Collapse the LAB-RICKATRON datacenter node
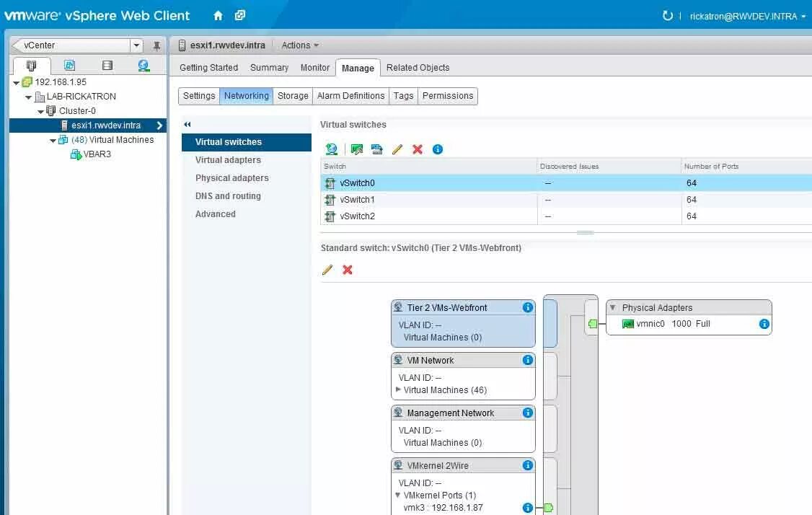The image size is (812, 515). click(x=28, y=97)
